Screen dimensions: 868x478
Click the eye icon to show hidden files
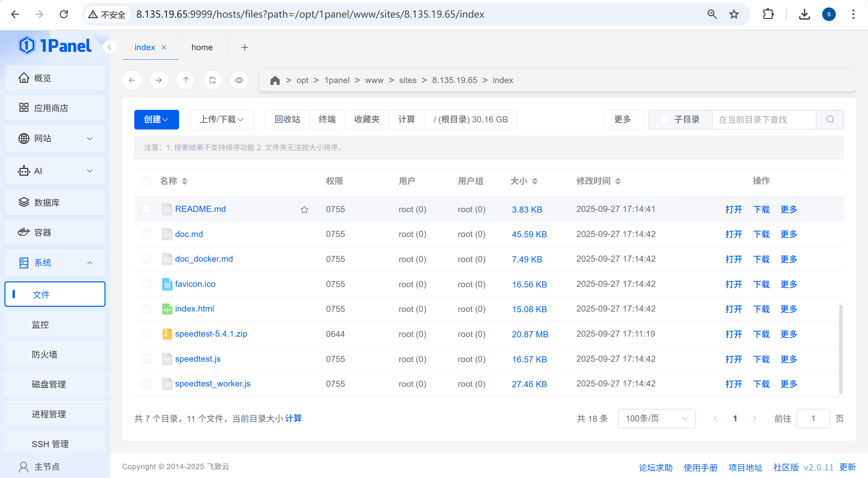[x=239, y=80]
